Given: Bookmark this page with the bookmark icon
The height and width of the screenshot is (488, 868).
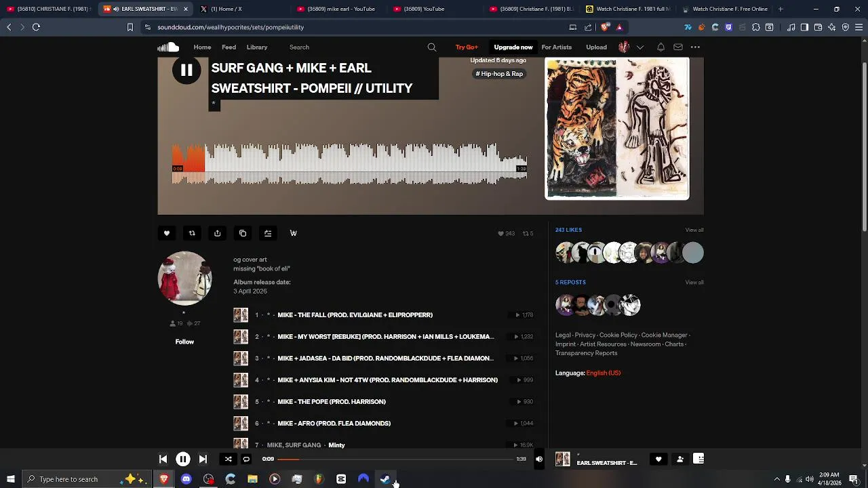Looking at the screenshot, I should tap(130, 27).
